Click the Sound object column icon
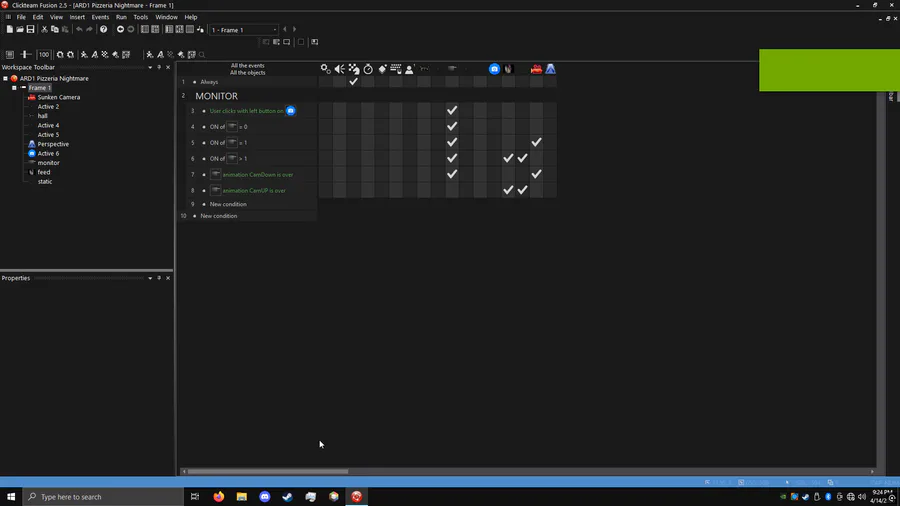The height and width of the screenshot is (506, 900). pos(340,69)
